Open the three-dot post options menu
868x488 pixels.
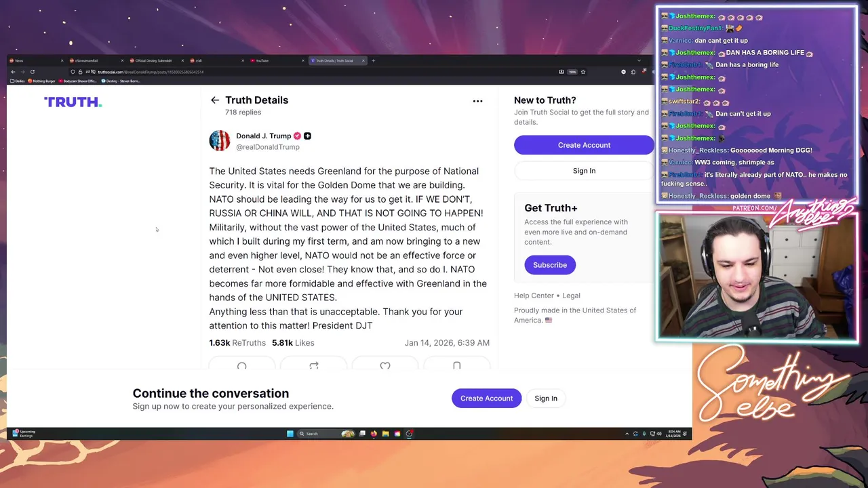(x=477, y=101)
